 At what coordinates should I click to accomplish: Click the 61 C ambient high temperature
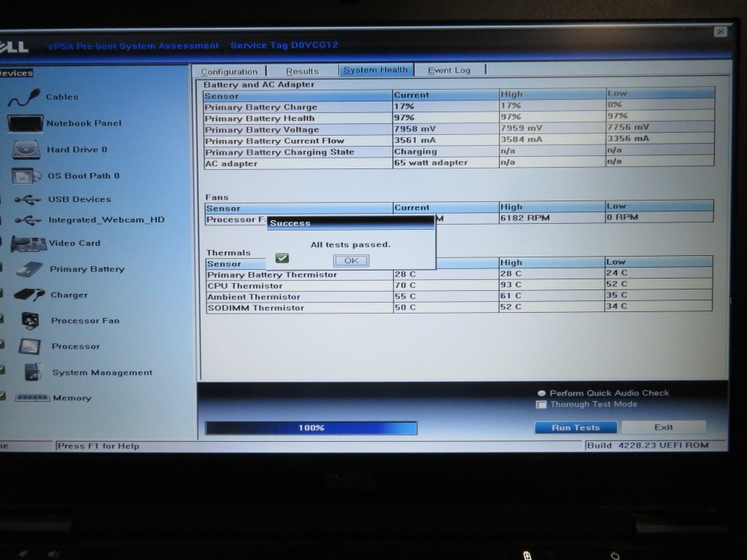pos(511,296)
